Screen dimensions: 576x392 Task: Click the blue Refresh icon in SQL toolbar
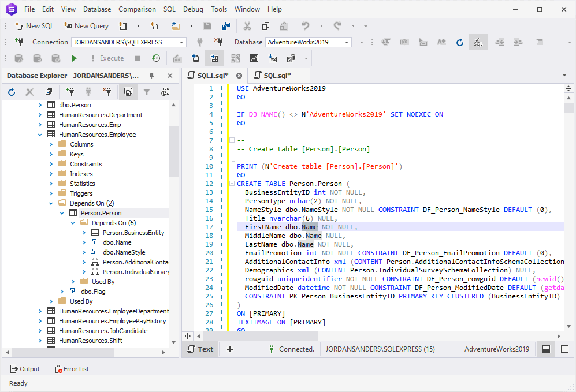[x=459, y=42]
